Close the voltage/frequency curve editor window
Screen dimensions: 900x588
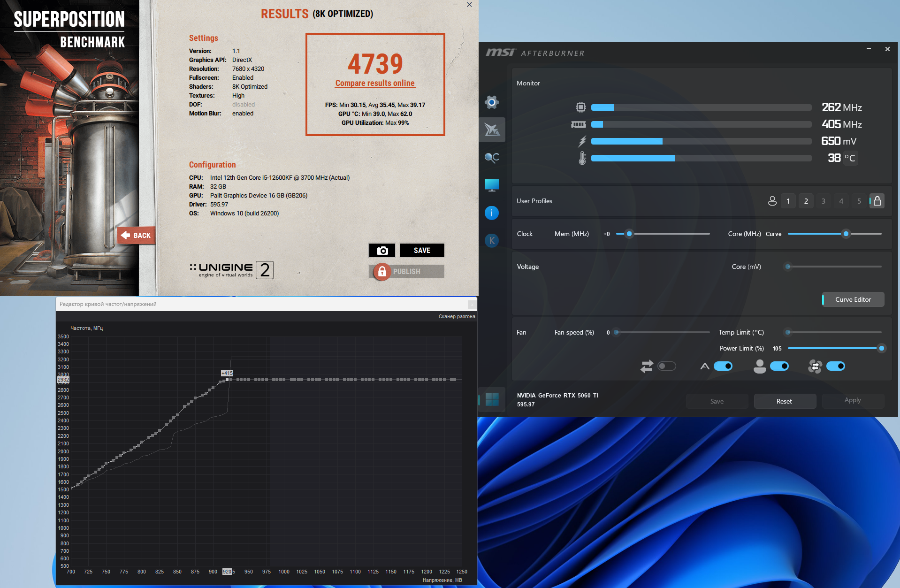472,305
